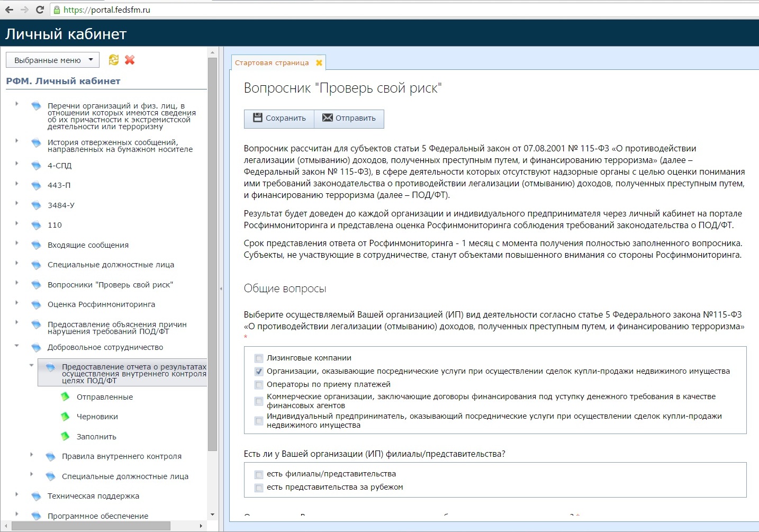Screen dimensions: 759x532
Task: Click the blue icon beside 3484-У
Action: coord(36,205)
